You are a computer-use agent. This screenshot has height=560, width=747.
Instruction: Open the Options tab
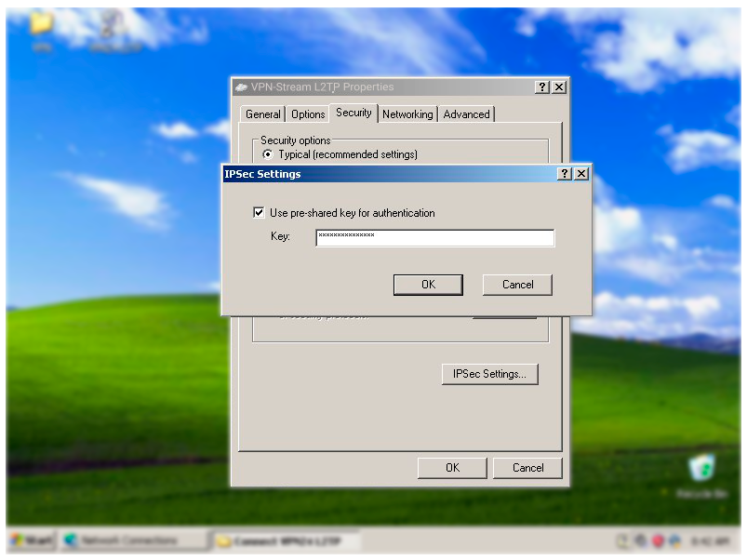tap(308, 114)
